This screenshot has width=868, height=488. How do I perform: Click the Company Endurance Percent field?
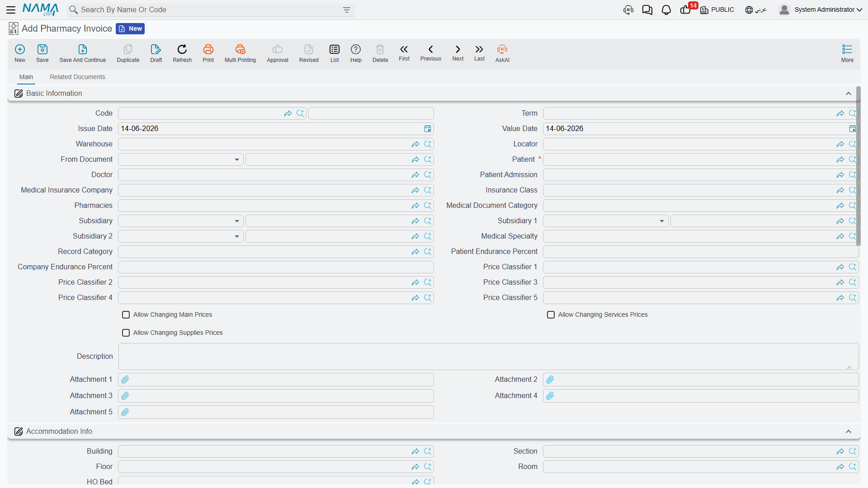[276, 267]
